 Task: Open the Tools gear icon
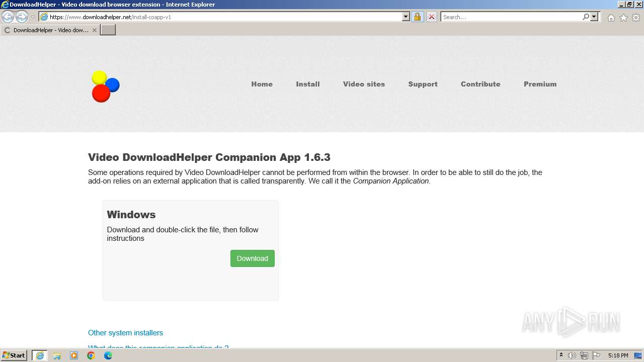tap(636, 18)
